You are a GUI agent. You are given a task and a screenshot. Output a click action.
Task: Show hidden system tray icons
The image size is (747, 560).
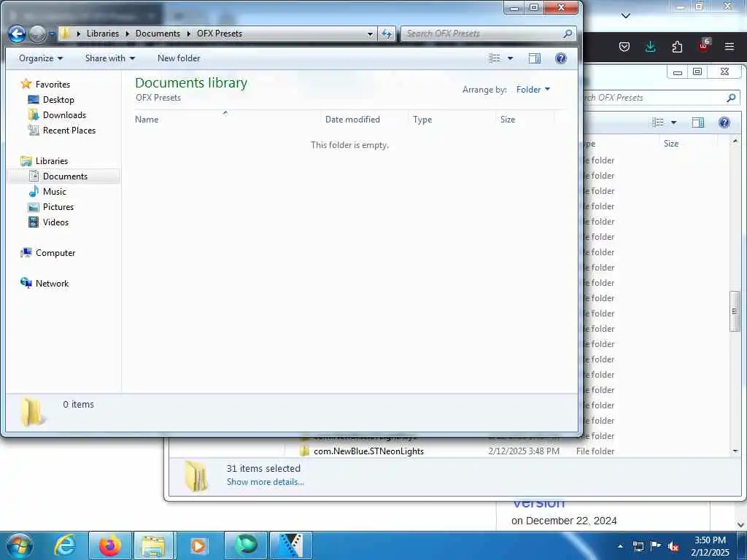point(620,546)
